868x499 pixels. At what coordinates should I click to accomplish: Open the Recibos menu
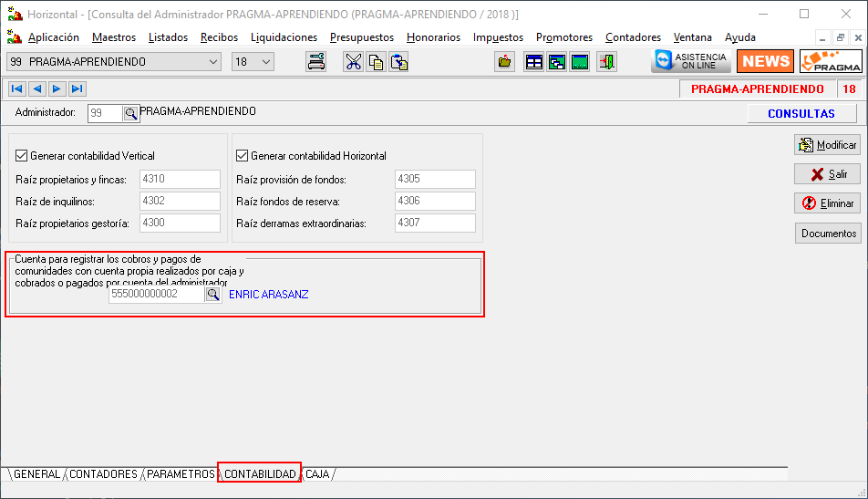[219, 37]
